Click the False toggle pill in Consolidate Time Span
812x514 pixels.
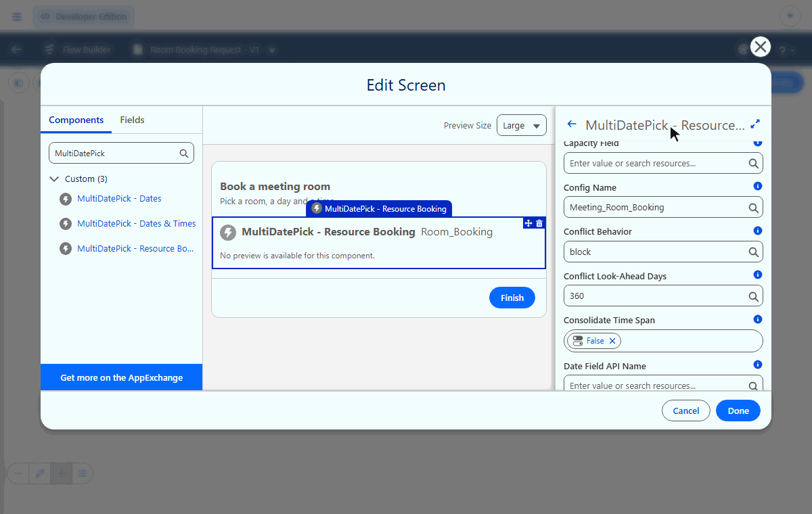(595, 341)
